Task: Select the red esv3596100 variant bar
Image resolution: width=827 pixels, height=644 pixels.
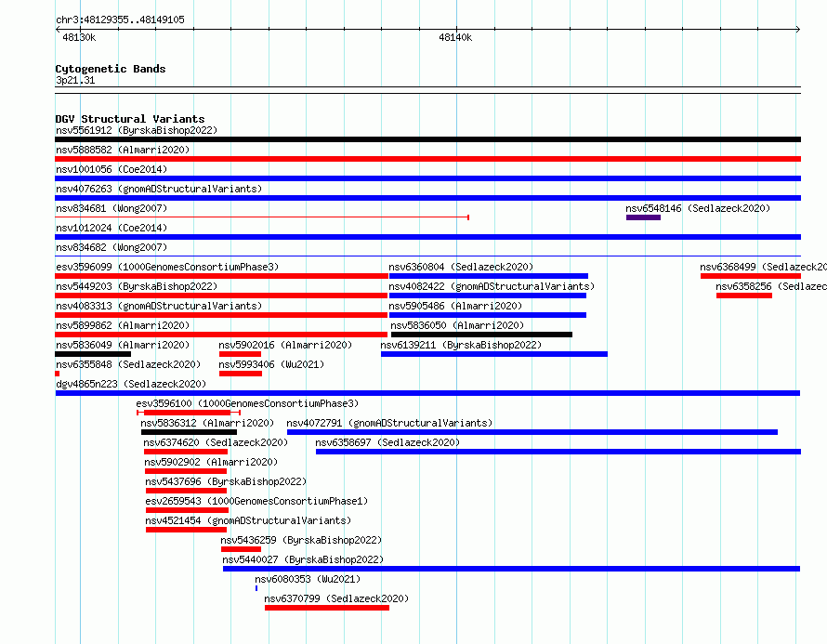Action: (189, 413)
